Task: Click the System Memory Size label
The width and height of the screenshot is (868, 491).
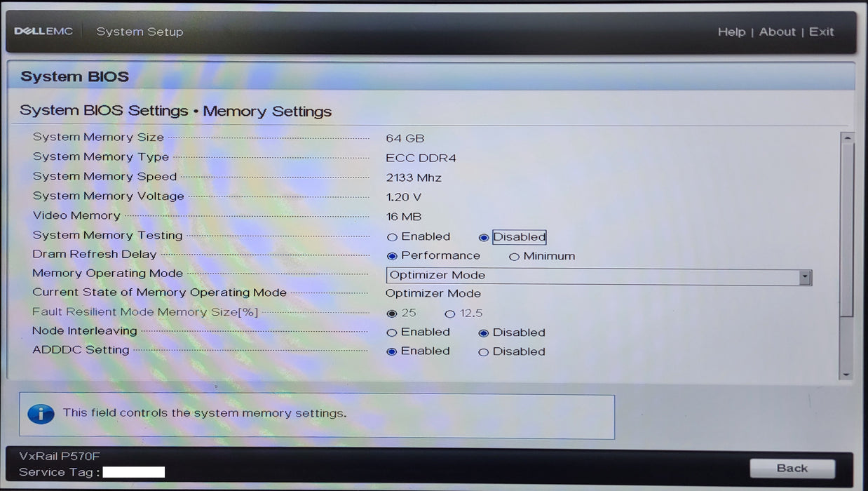Action: point(98,137)
